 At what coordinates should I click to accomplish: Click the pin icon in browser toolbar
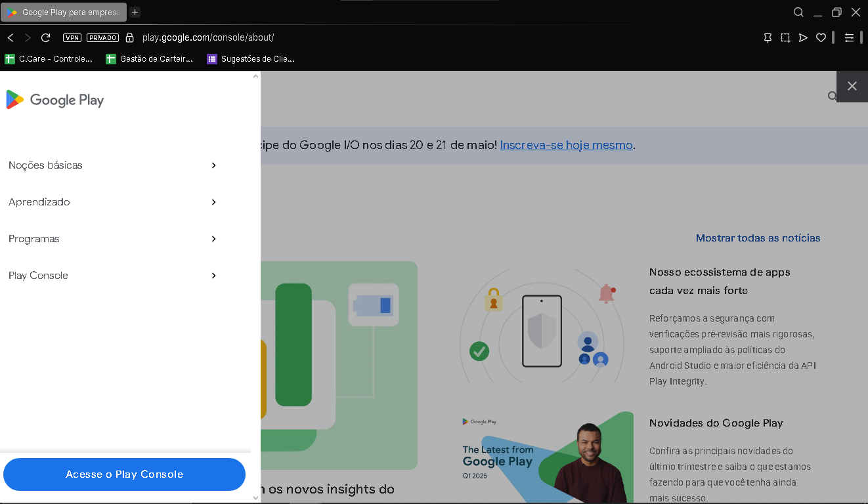coord(768,38)
